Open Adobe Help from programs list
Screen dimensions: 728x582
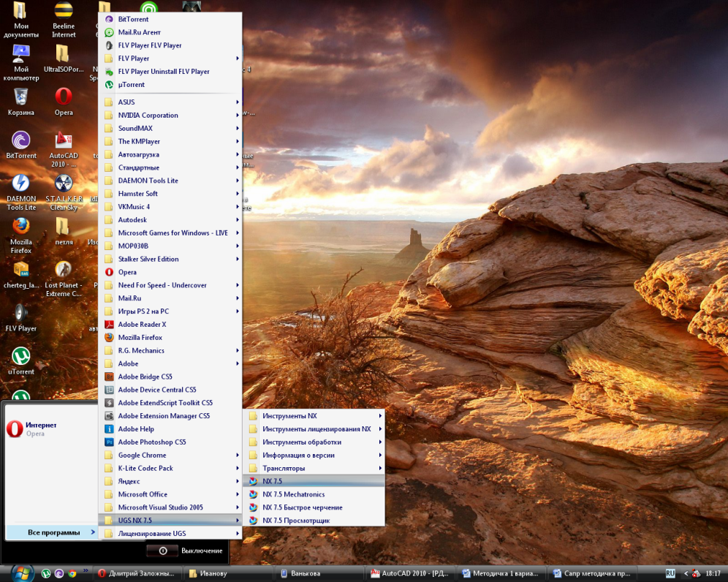coord(170,428)
